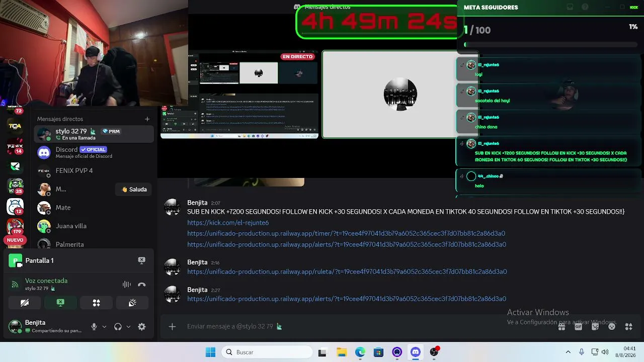The image size is (644, 362).
Task: Open Discord user settings gear
Action: pos(142,327)
